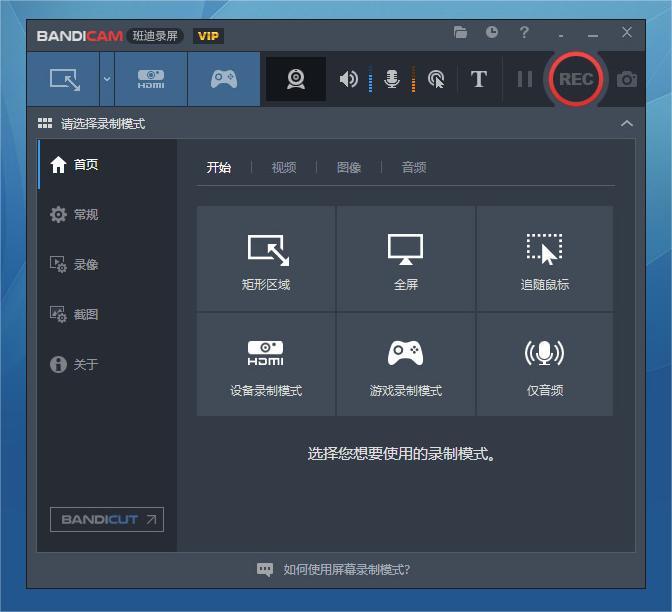Toggle microphone recording
Viewport: 672px width, 612px height.
(x=392, y=79)
